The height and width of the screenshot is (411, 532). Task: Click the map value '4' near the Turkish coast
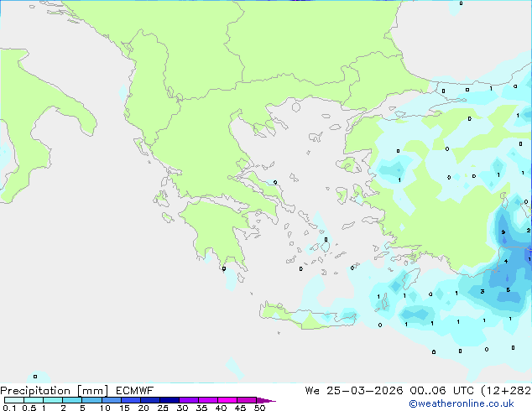[506, 261]
